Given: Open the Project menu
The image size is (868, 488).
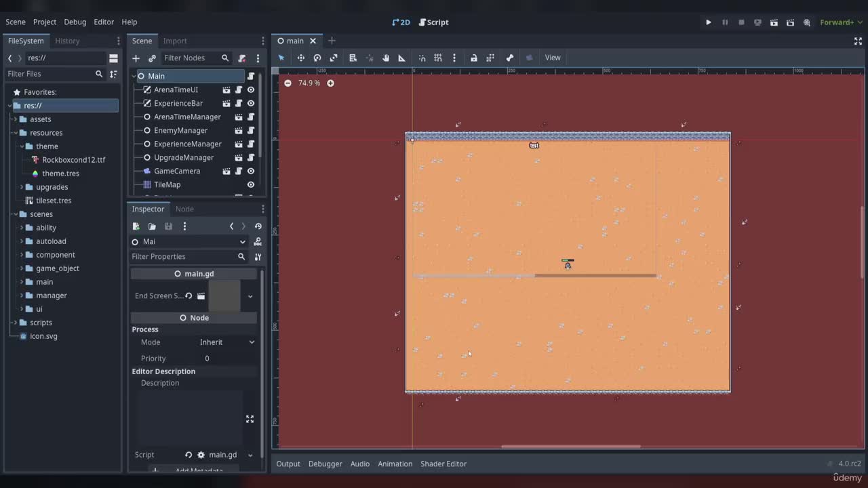Looking at the screenshot, I should click(45, 22).
